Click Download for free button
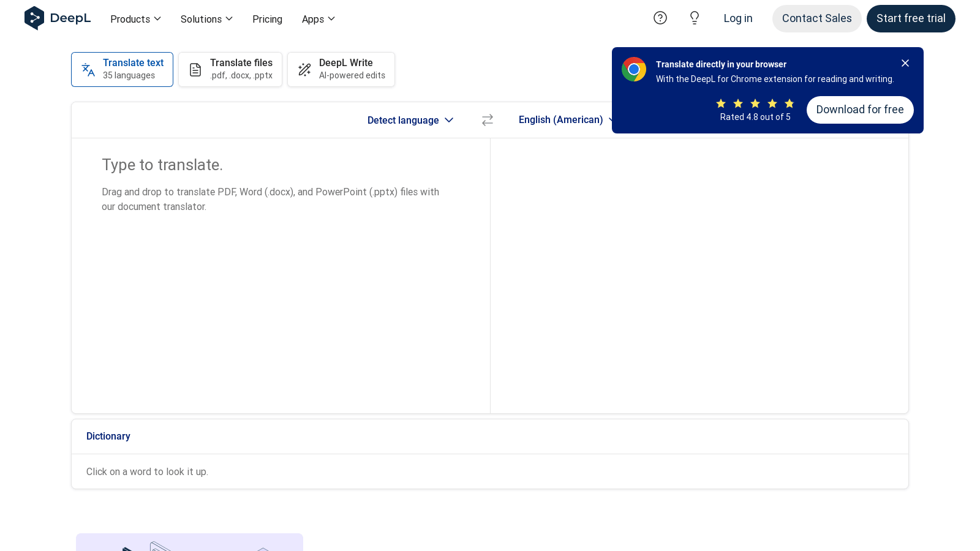Screen dimensions: 980x551 (x=860, y=110)
